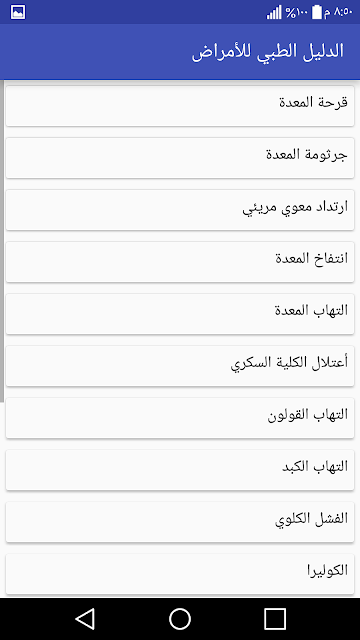Select التهاب الكبد from the list
Screen dimensions: 360x640
[180, 470]
